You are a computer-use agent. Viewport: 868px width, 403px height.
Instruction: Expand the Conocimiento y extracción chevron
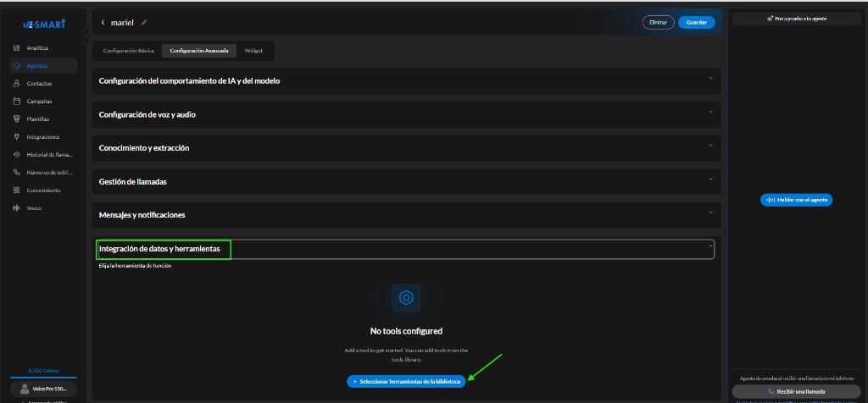point(711,146)
